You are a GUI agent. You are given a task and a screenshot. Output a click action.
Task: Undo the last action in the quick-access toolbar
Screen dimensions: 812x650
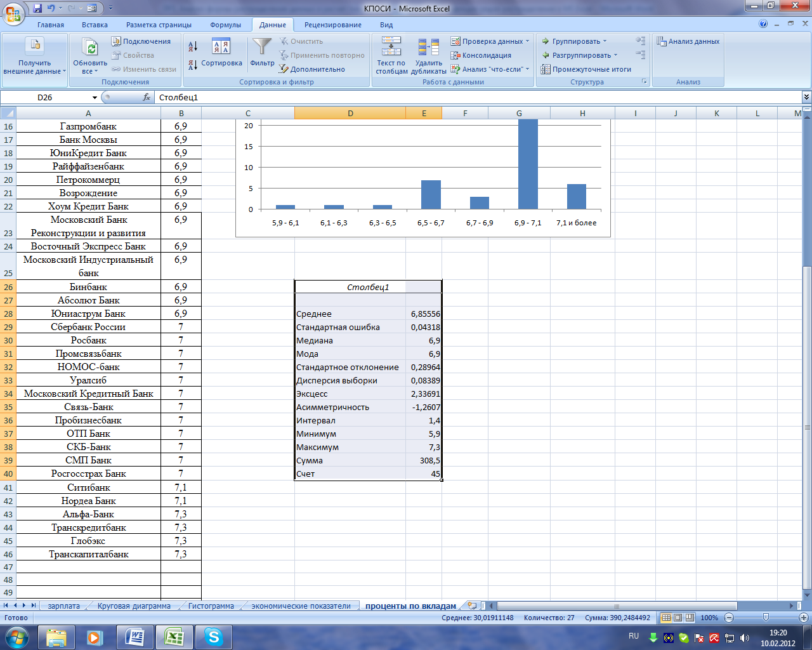[x=51, y=8]
